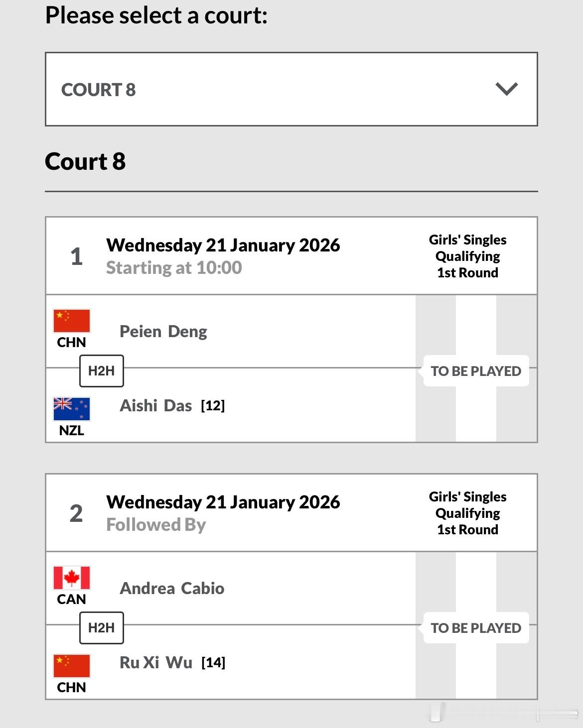Click TO BE PLAYED badge in match 1
This screenshot has height=728, width=583.
476,371
